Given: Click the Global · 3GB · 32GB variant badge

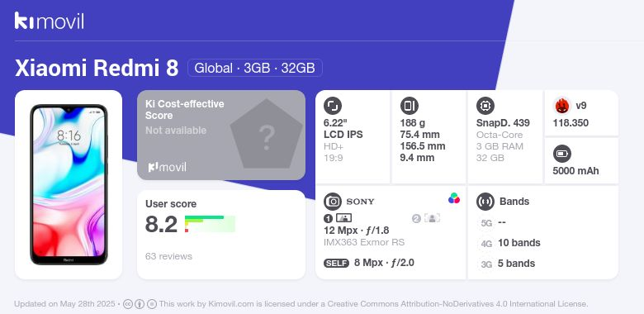Looking at the screenshot, I should pyautogui.click(x=254, y=68).
